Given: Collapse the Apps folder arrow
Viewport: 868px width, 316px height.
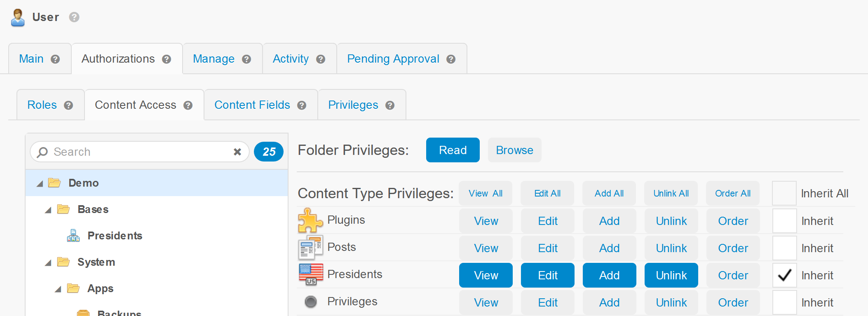Looking at the screenshot, I should [58, 289].
